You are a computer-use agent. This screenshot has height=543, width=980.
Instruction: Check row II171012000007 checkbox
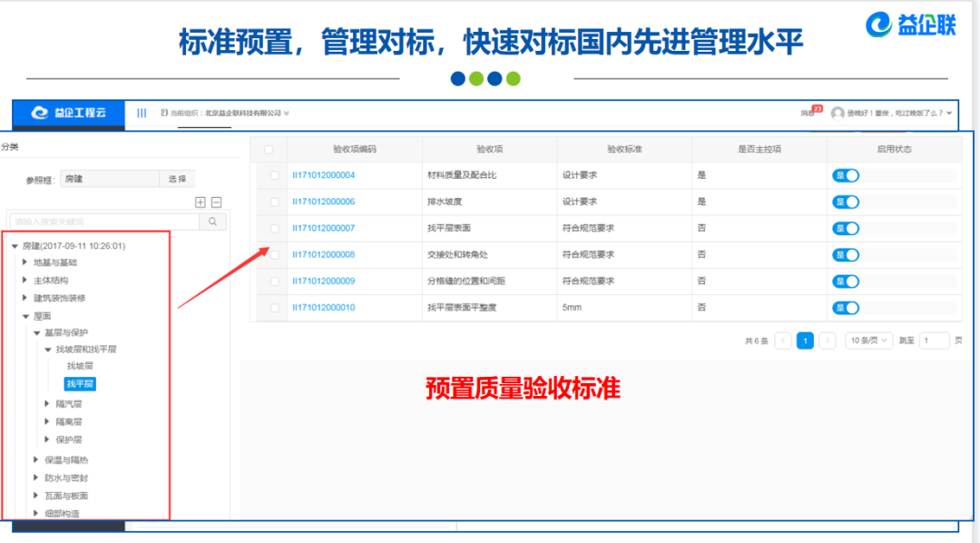[x=274, y=228]
